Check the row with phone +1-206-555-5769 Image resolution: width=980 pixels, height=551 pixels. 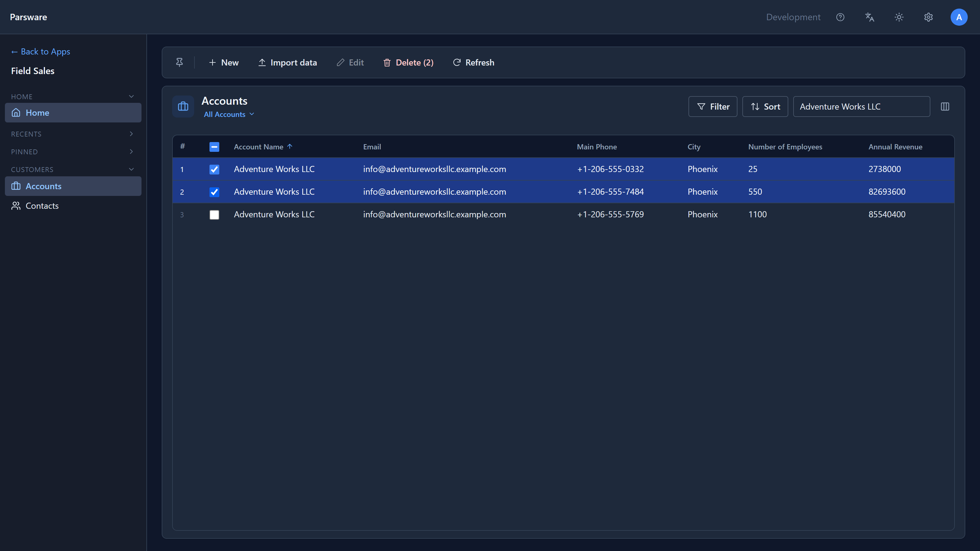click(x=214, y=215)
